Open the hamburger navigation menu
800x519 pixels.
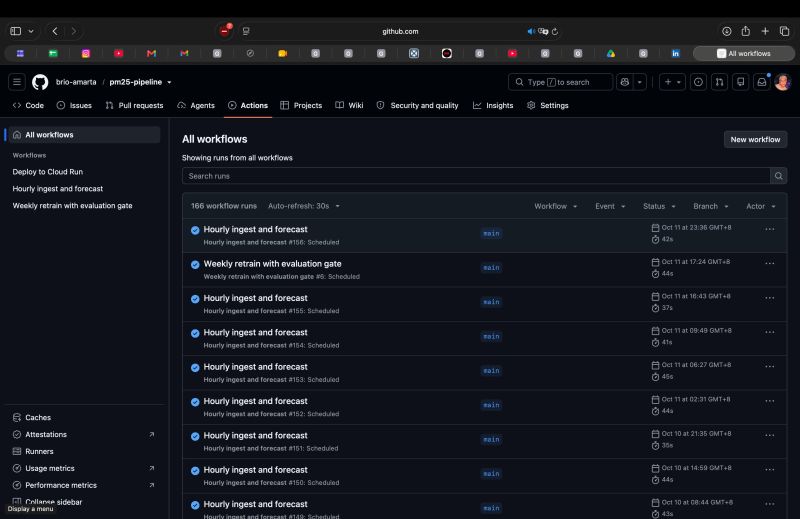point(17,82)
